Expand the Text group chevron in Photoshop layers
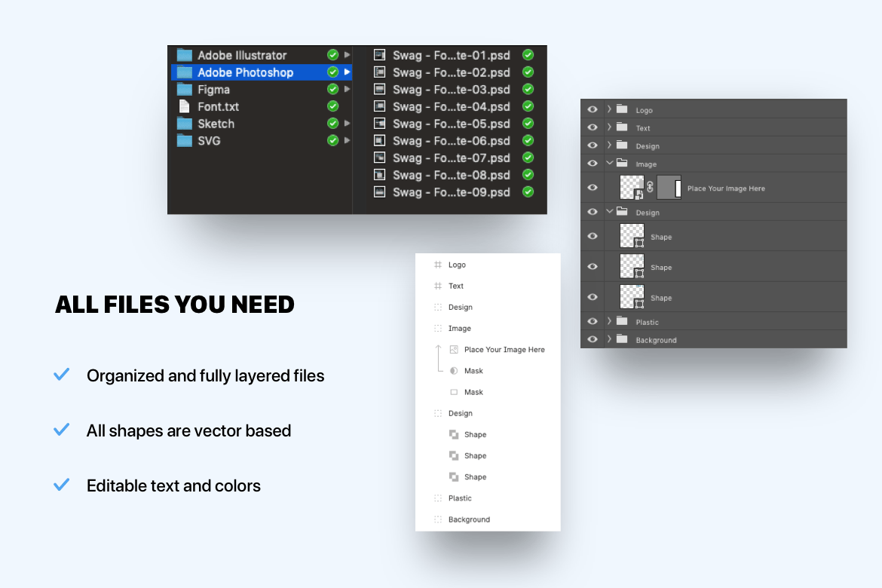This screenshot has height=588, width=882. click(609, 127)
